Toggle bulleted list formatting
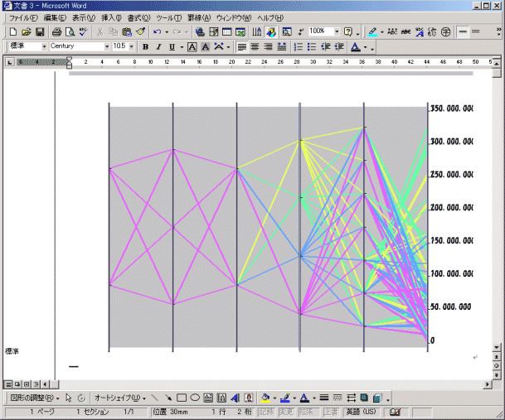 pyautogui.click(x=312, y=47)
